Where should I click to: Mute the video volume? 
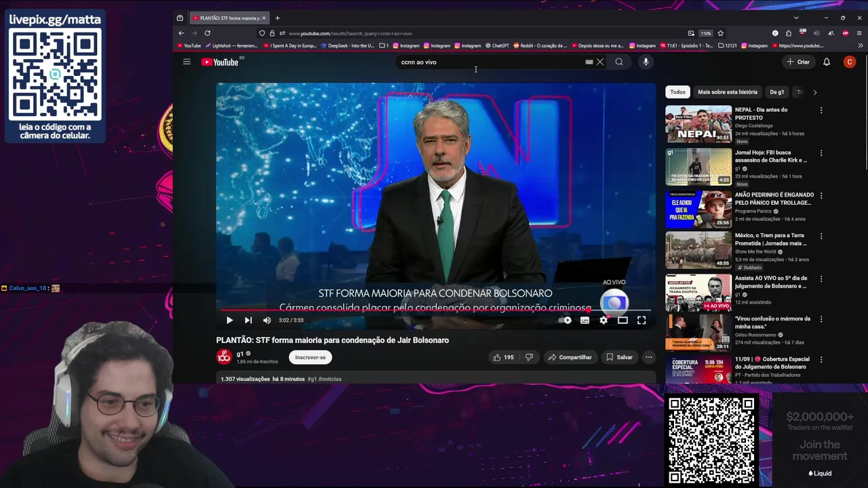267,321
